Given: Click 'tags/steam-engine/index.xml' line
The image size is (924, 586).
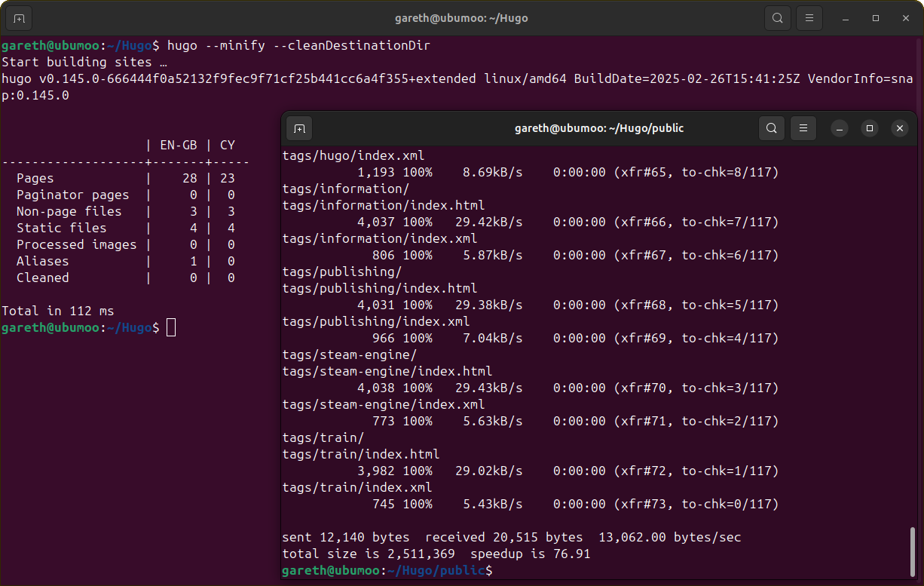Looking at the screenshot, I should pos(384,404).
